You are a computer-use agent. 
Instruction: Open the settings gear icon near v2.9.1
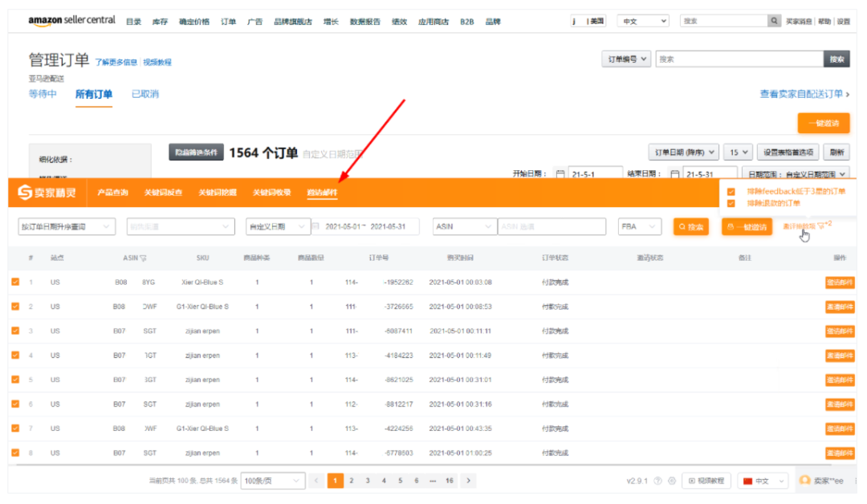click(x=672, y=481)
